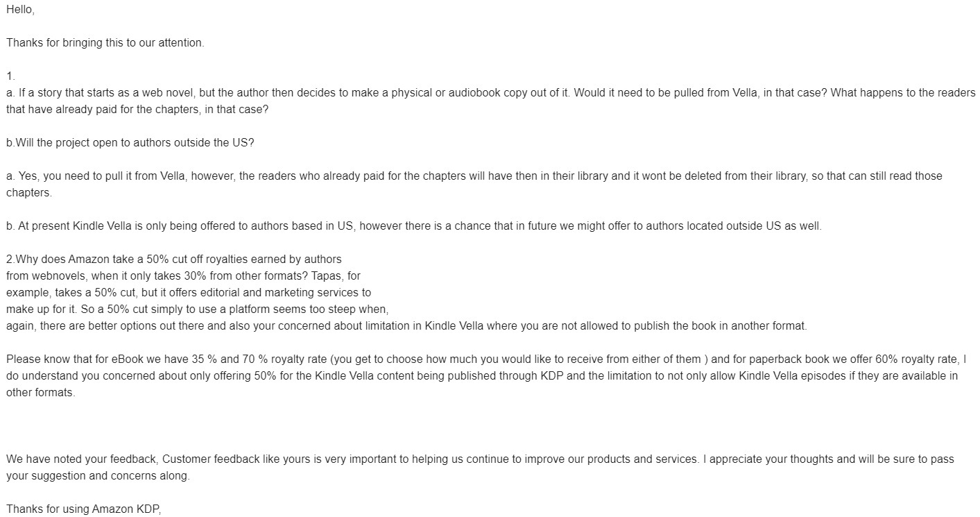Click the line "your suggestion and concerns along."
Image resolution: width=980 pixels, height=517 pixels.
tap(98, 476)
